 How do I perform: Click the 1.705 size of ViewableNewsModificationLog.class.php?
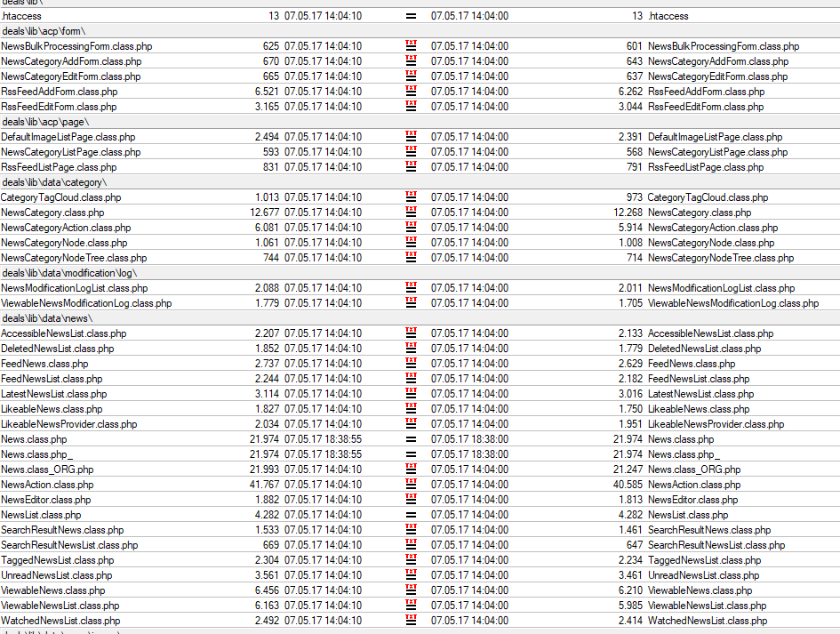pyautogui.click(x=630, y=303)
